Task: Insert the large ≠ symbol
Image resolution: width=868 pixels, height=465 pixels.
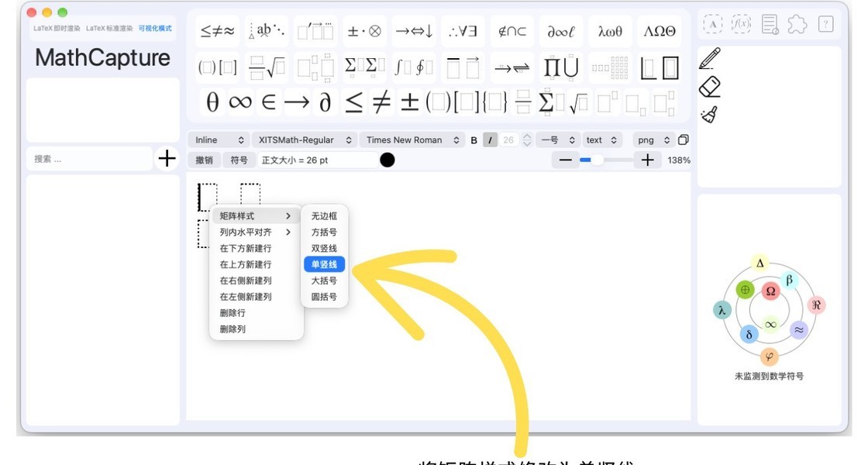Action: click(381, 102)
